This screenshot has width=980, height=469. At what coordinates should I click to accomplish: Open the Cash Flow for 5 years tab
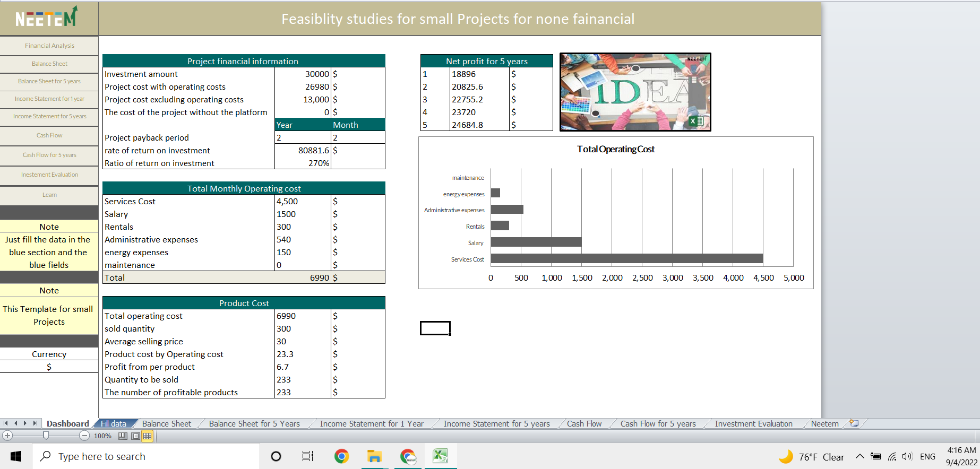pos(658,423)
